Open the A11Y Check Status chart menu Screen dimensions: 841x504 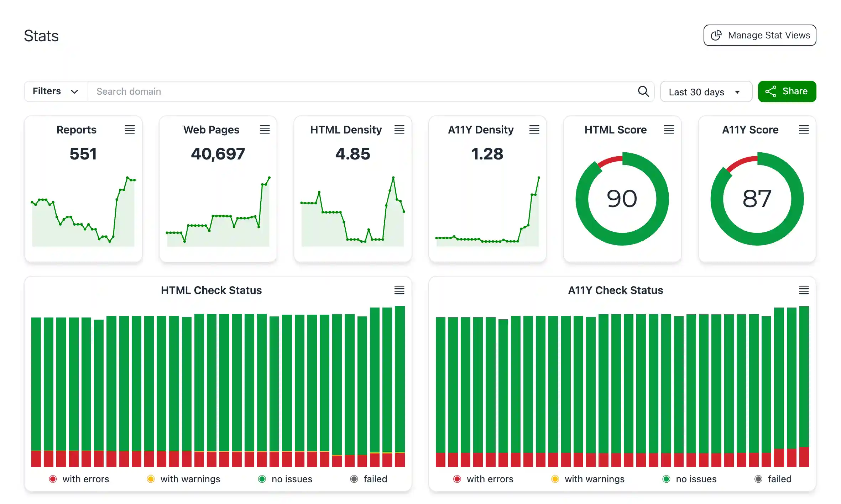coord(804,290)
